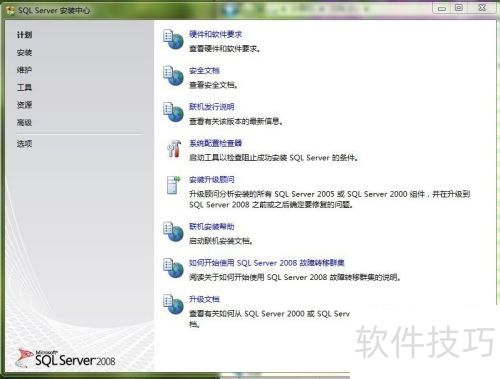Click description text 启动联机安装文档

point(221,241)
